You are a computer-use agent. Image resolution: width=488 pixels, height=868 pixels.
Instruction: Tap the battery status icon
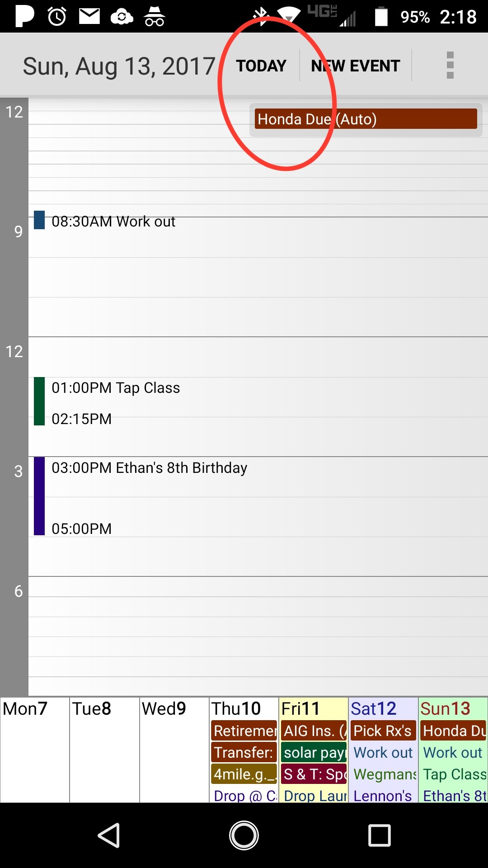point(381,16)
